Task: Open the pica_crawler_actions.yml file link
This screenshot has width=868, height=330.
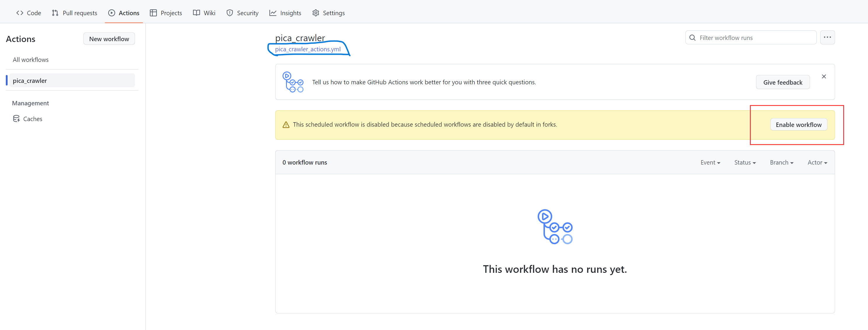Action: coord(308,49)
